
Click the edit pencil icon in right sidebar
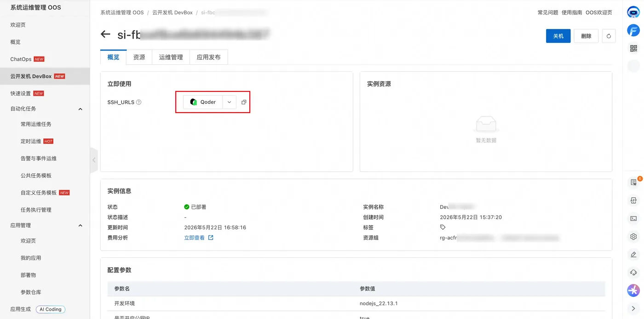point(633,255)
